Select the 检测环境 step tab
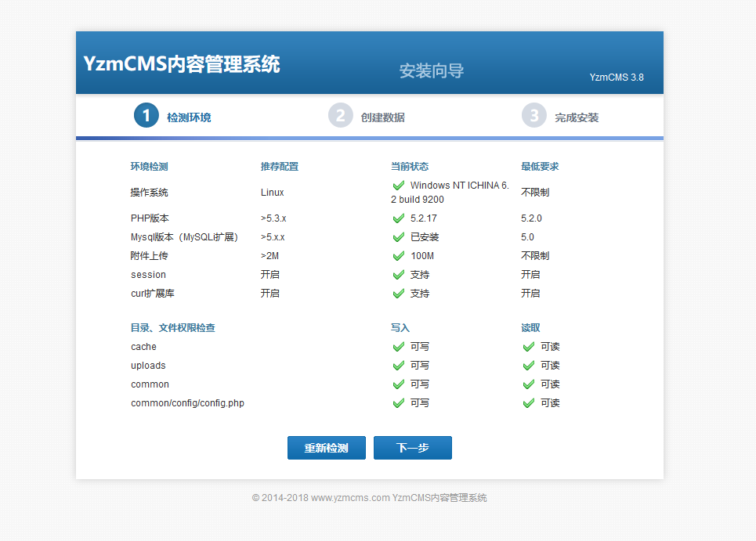 click(189, 117)
